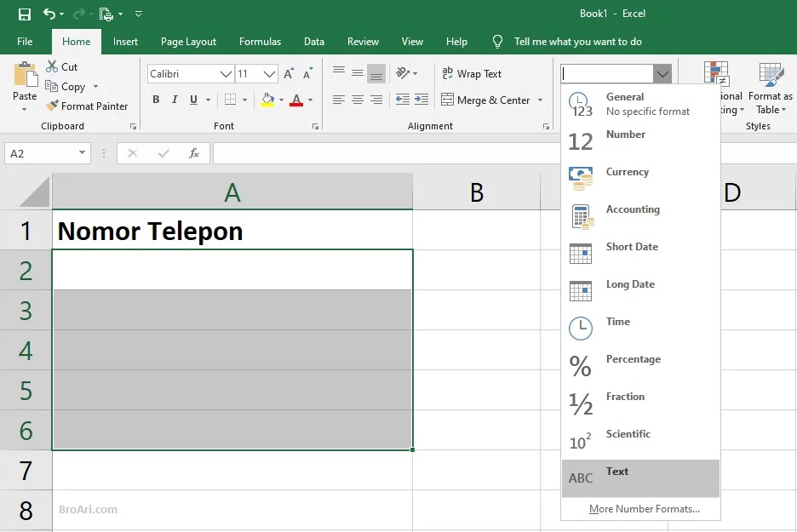This screenshot has height=532, width=797.
Task: Open the font size dropdown arrow
Action: coord(269,74)
